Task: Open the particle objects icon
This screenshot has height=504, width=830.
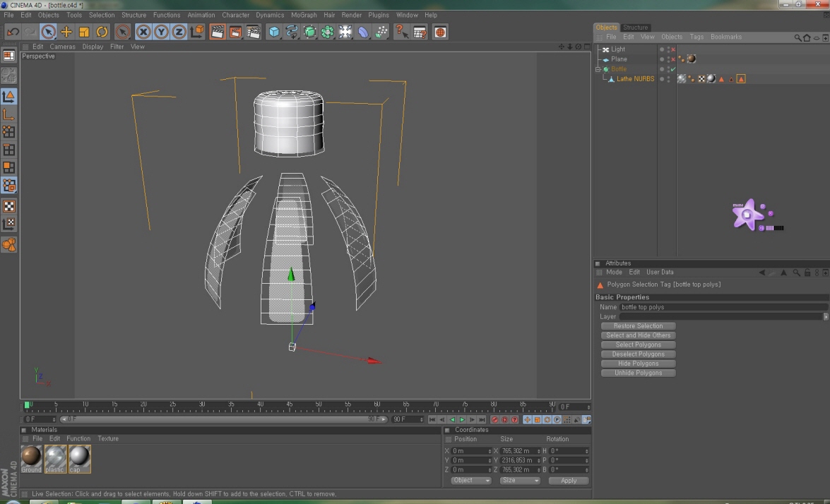Action: (381, 32)
